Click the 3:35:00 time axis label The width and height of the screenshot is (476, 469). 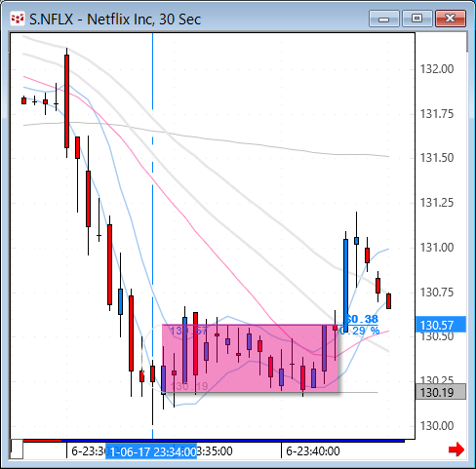point(215,451)
